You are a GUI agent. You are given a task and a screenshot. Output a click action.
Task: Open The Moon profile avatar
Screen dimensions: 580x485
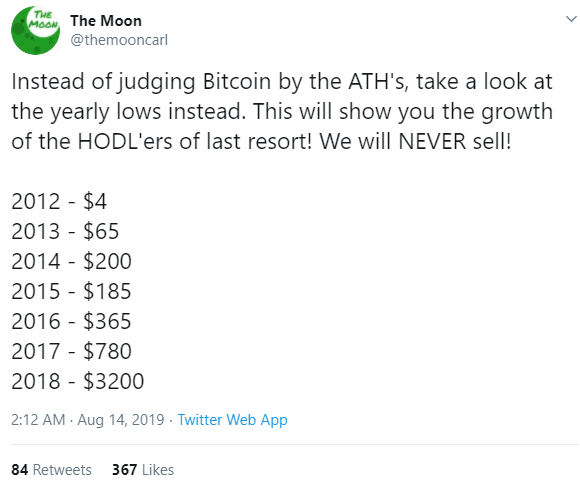36,30
